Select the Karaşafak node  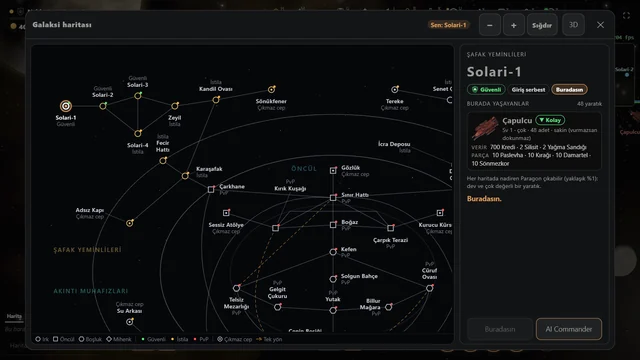click(185, 176)
